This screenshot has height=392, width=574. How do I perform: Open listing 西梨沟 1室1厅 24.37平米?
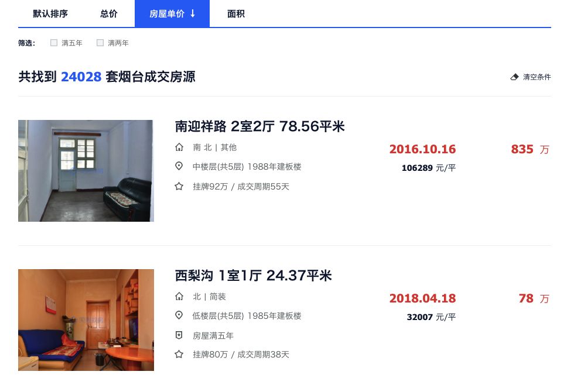[253, 276]
